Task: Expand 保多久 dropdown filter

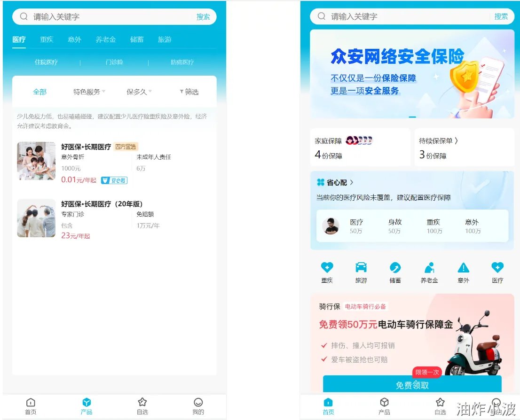Action: 139,92
